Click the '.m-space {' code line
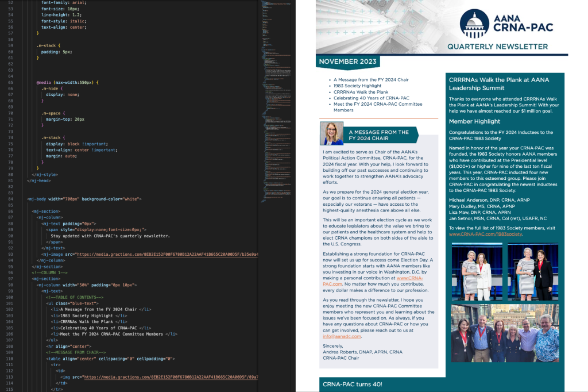 click(53, 113)
